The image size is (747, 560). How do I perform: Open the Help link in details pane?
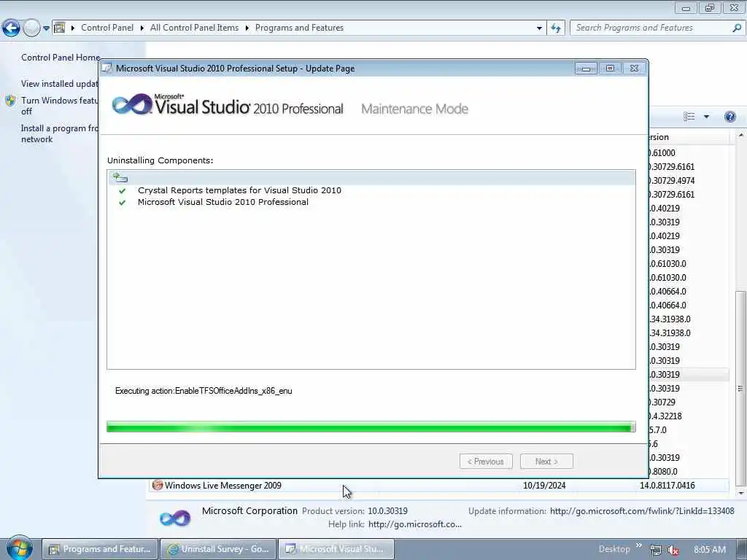coord(414,524)
